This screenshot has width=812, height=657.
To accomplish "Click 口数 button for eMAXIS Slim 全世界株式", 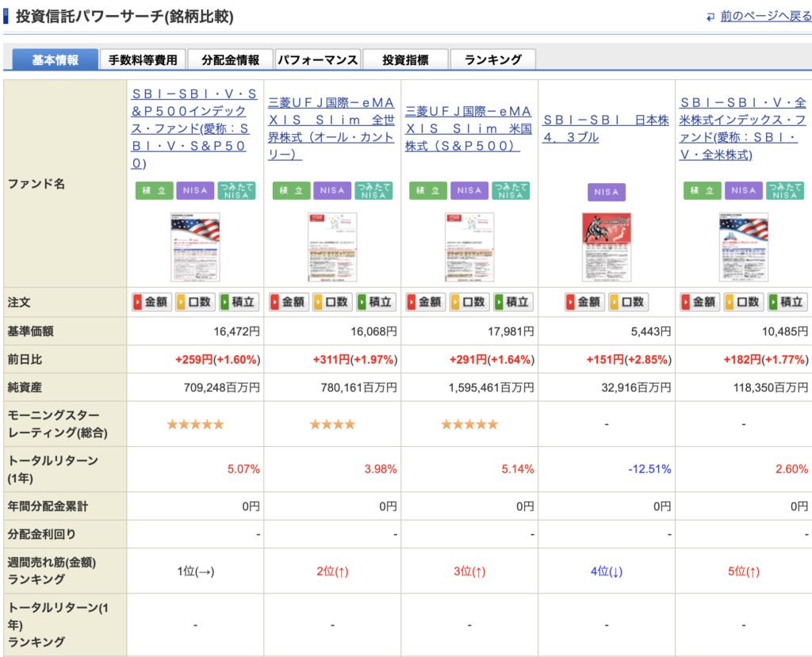I will pyautogui.click(x=332, y=302).
